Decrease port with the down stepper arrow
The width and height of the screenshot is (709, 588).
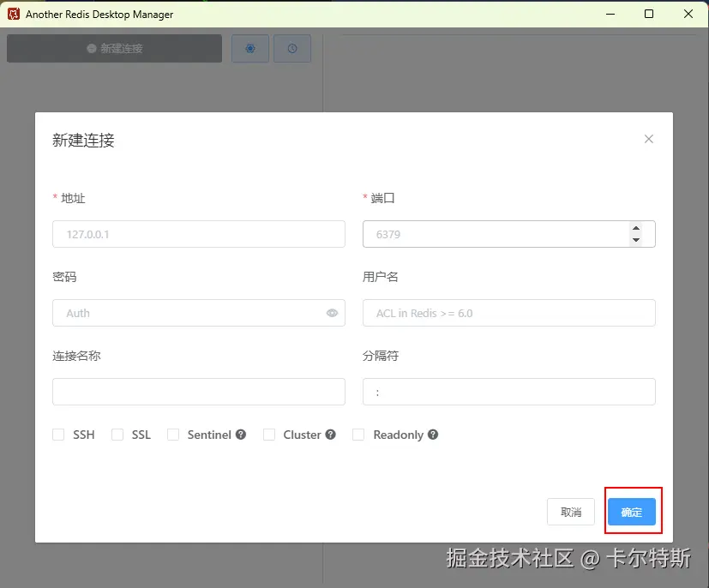coord(636,240)
